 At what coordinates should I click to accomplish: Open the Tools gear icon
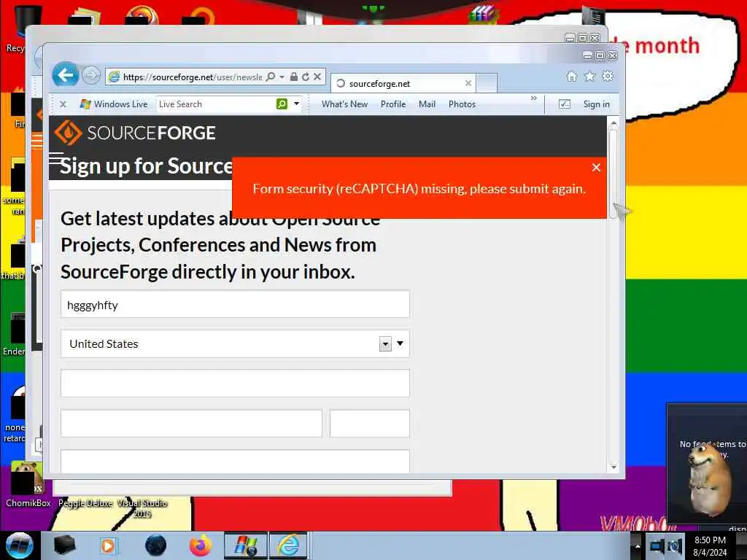pyautogui.click(x=608, y=76)
